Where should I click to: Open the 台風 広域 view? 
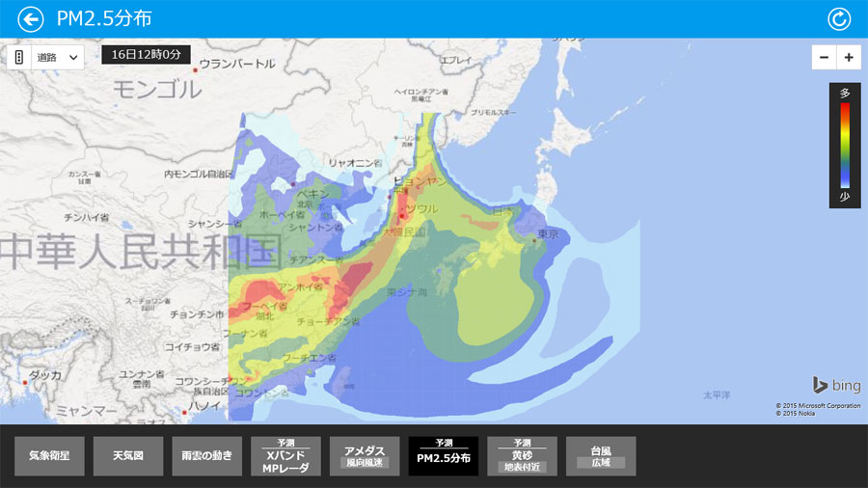601,456
